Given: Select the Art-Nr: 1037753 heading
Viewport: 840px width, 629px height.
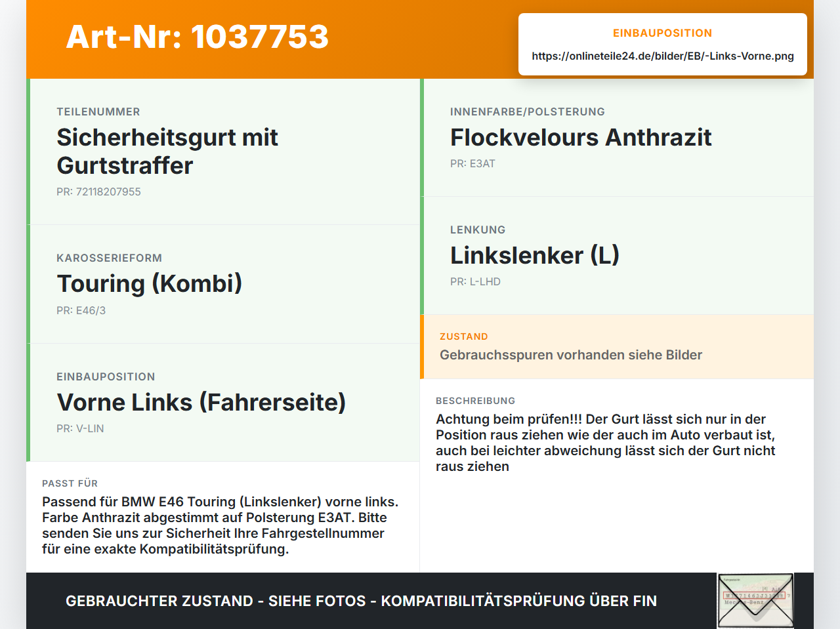Looking at the screenshot, I should [197, 37].
